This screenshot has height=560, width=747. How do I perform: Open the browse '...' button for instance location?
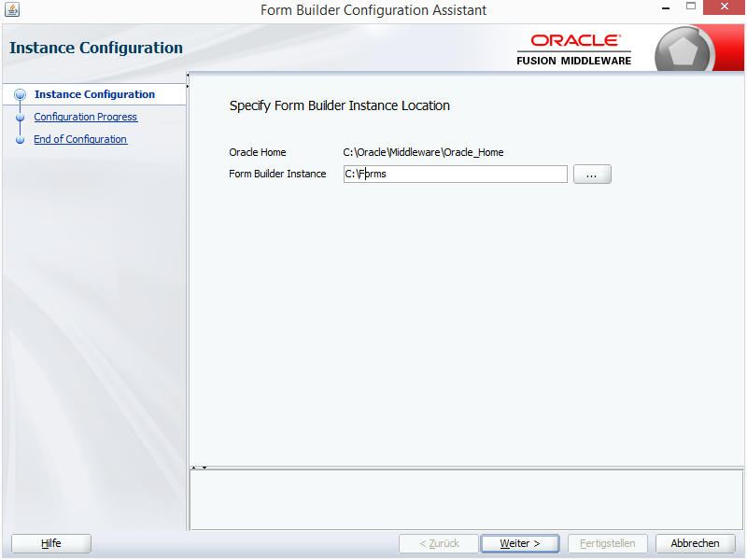click(x=592, y=174)
